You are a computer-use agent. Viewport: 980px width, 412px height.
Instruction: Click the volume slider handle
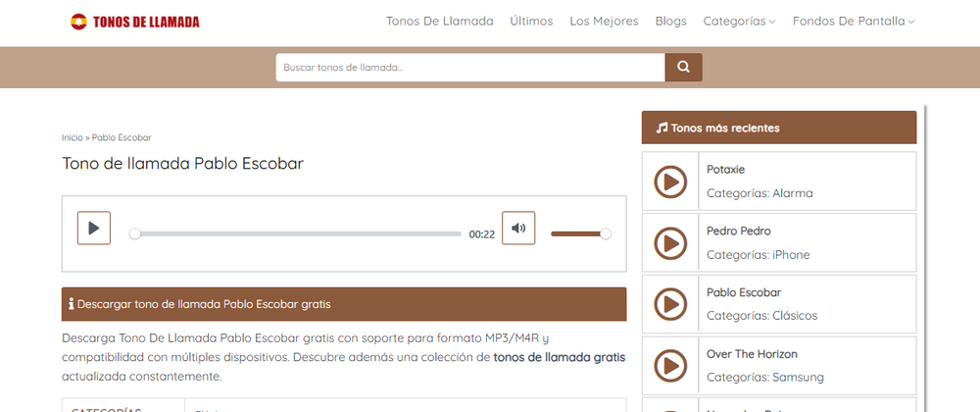605,233
